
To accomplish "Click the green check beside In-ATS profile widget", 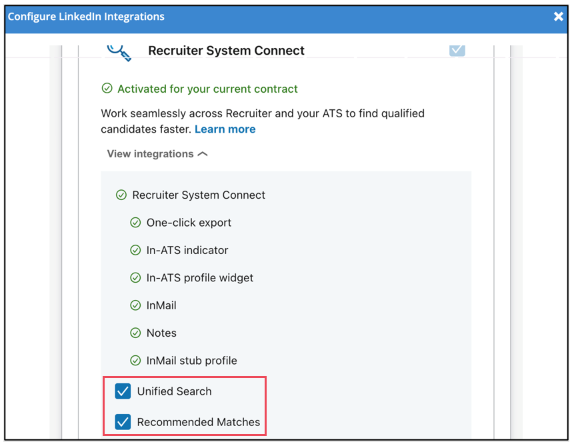I will (x=135, y=278).
